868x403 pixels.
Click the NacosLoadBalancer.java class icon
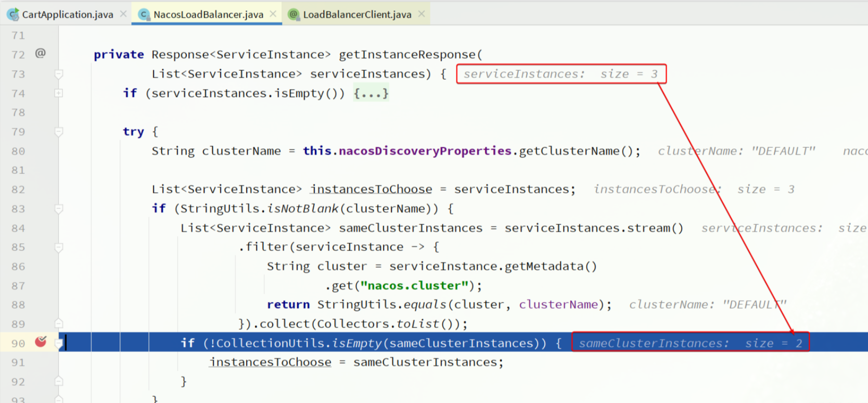(x=144, y=15)
